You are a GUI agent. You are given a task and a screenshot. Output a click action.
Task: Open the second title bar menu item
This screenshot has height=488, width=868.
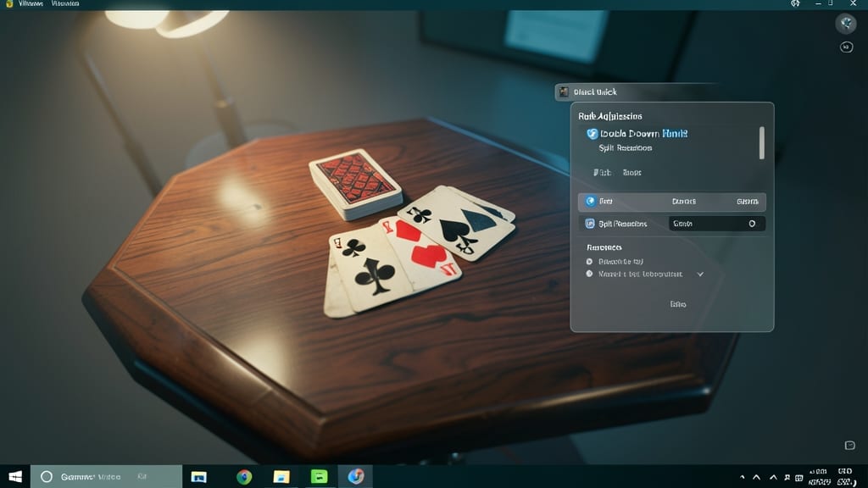coord(65,3)
